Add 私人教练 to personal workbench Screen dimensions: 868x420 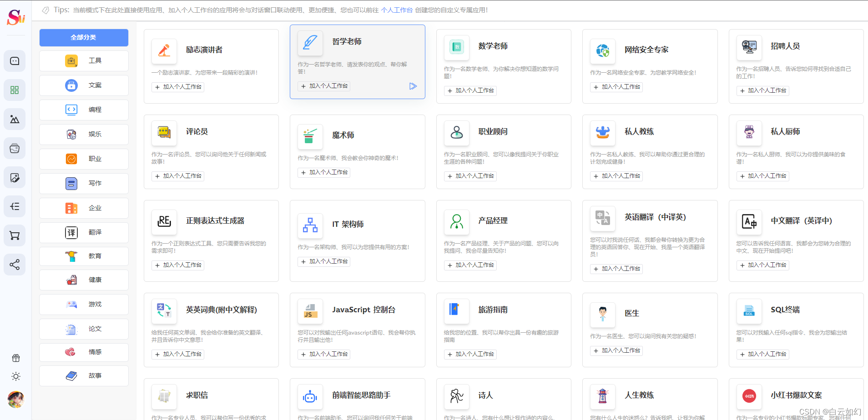pos(616,176)
